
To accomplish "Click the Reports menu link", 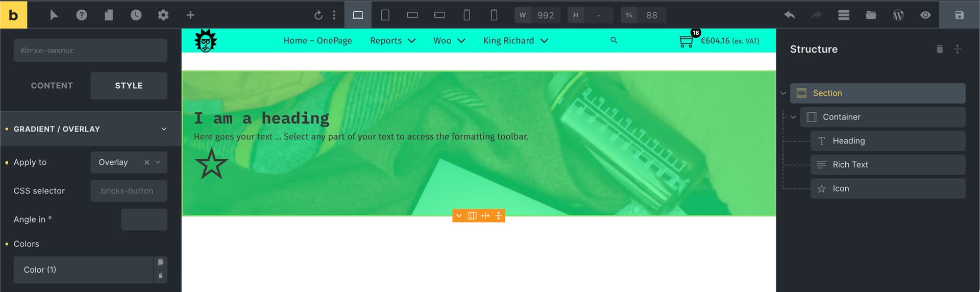I will (386, 41).
